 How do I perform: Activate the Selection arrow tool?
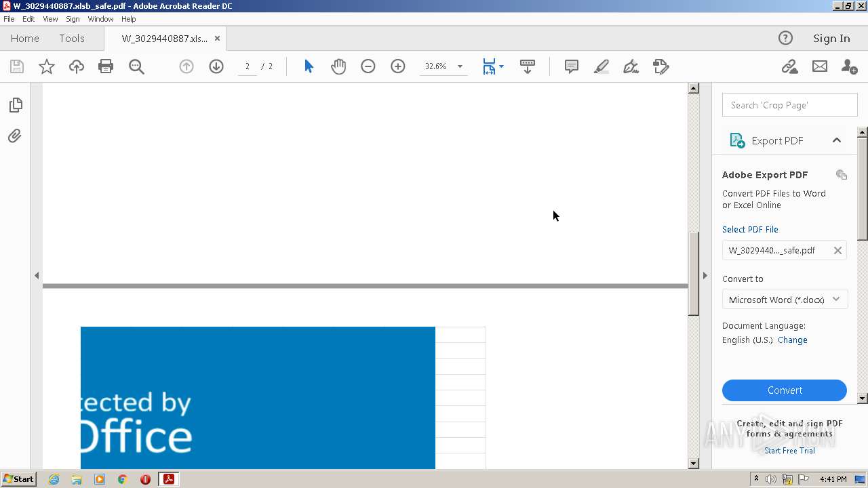(309, 66)
